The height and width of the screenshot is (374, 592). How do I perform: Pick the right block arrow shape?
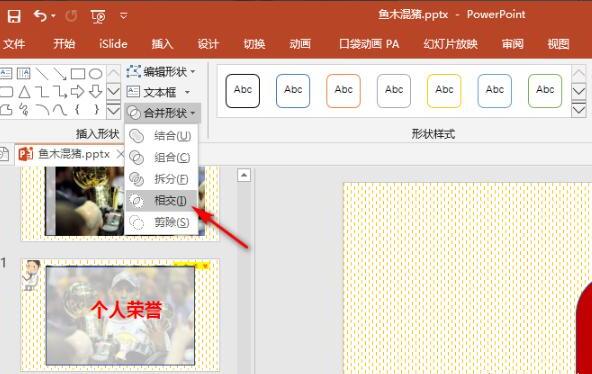point(77,92)
